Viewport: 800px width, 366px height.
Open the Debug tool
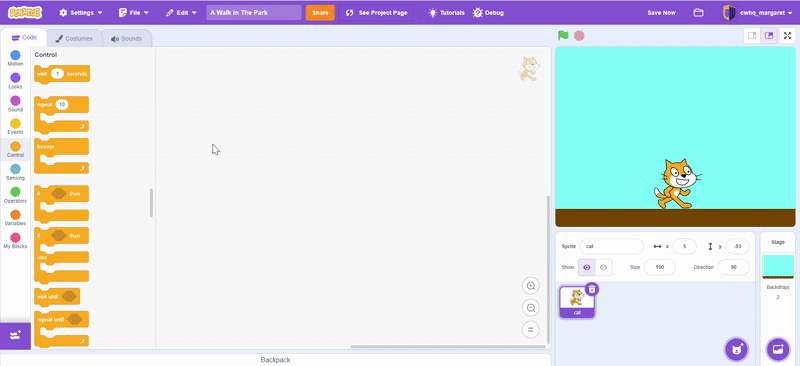(x=489, y=13)
